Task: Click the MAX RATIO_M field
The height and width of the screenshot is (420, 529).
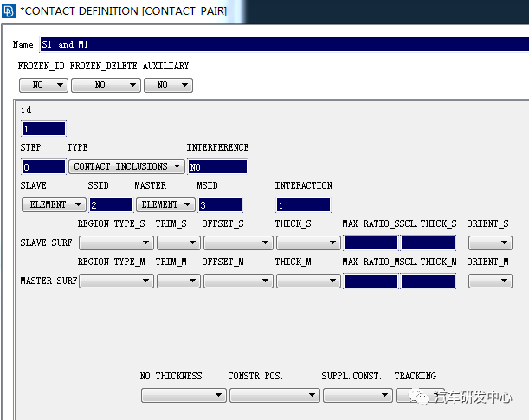Action: coord(371,281)
